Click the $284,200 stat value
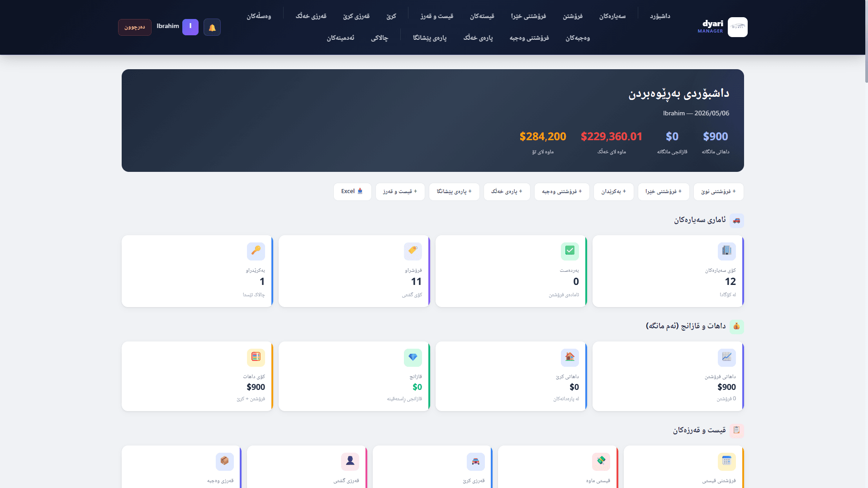The height and width of the screenshot is (488, 868). pyautogui.click(x=543, y=137)
